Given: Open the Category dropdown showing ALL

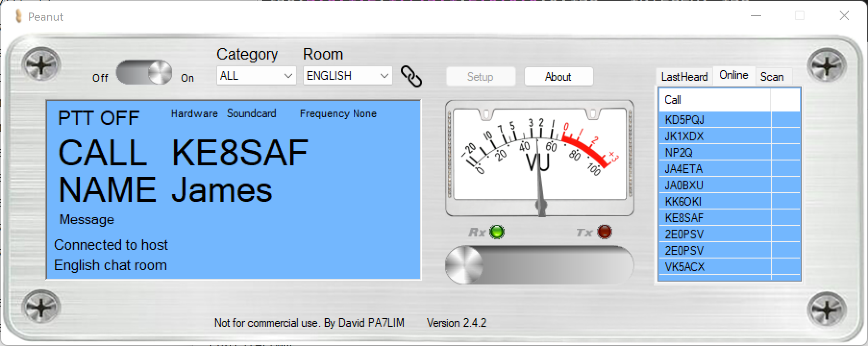Looking at the screenshot, I should coord(256,76).
